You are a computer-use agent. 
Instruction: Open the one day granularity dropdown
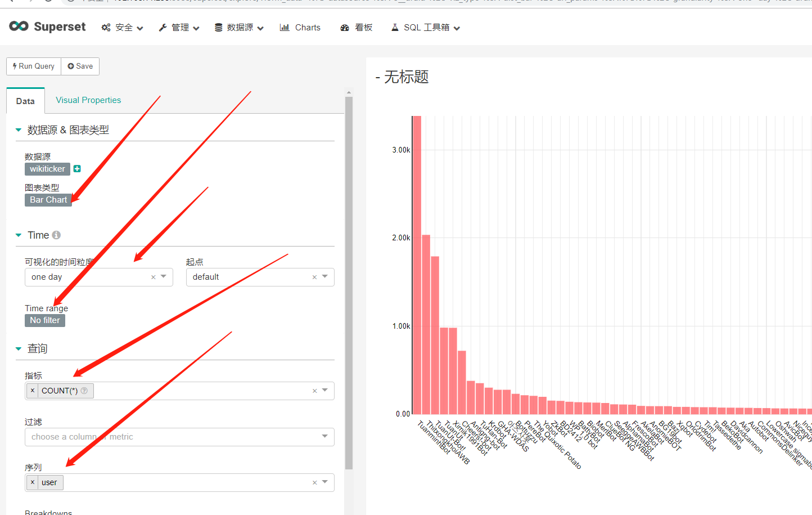point(164,276)
